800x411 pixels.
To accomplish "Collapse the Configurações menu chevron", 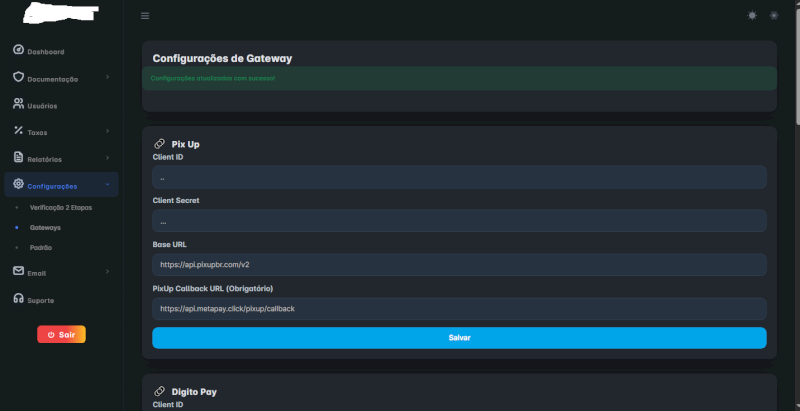I will (x=107, y=186).
